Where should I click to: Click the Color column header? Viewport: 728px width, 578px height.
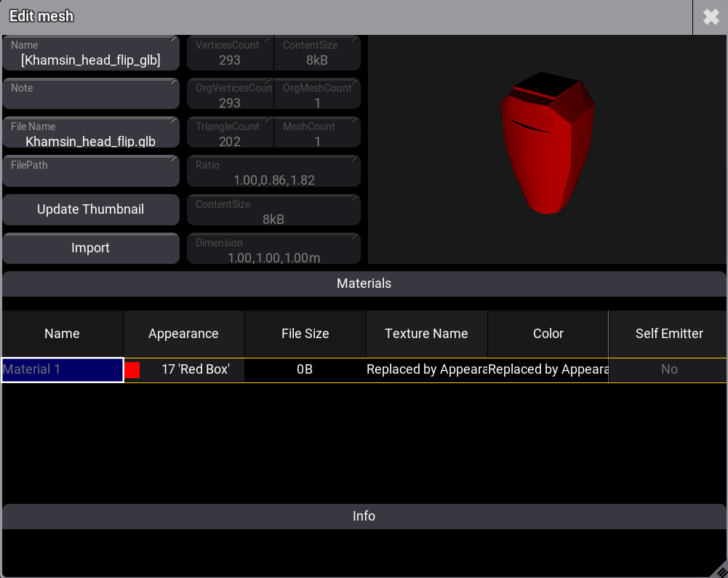tap(548, 333)
